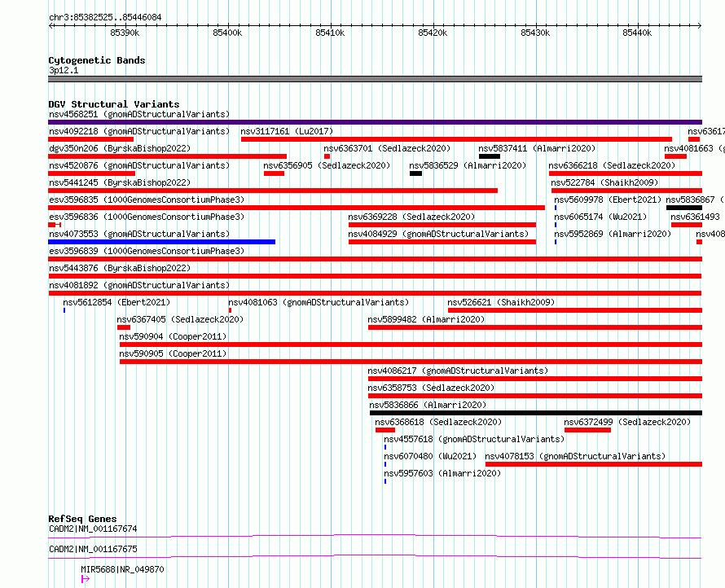725x588 pixels.
Task: Click the DGV Structural Variants heading
Action: pyautogui.click(x=114, y=104)
